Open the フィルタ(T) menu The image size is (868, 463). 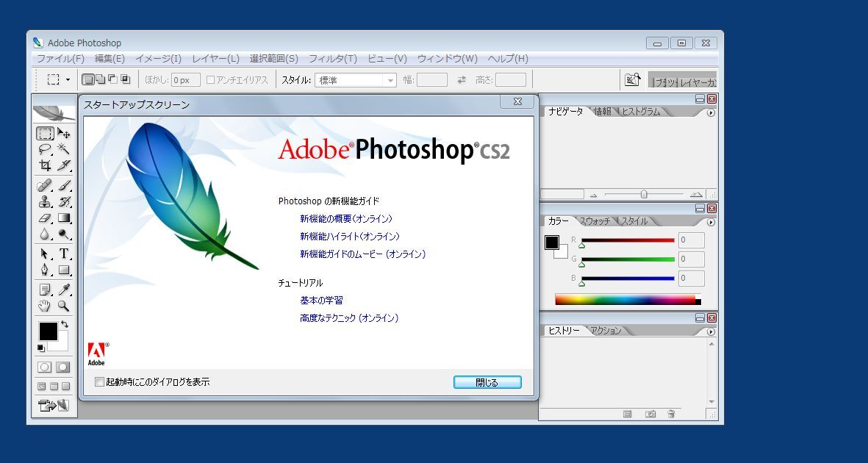coord(333,59)
